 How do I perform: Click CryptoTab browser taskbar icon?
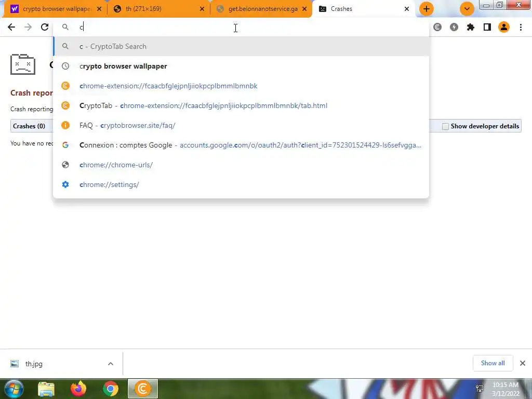click(x=143, y=389)
